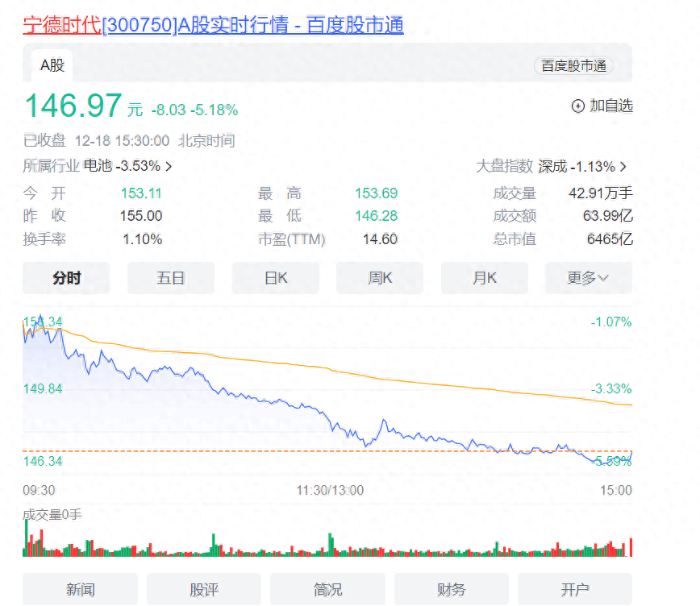Click the last red volume bar at 15:00
This screenshot has width=700, height=606.
(631, 547)
